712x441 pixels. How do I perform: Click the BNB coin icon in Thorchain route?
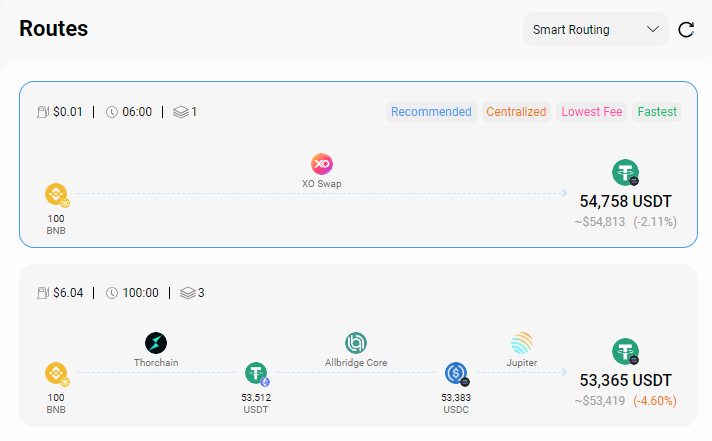57,374
